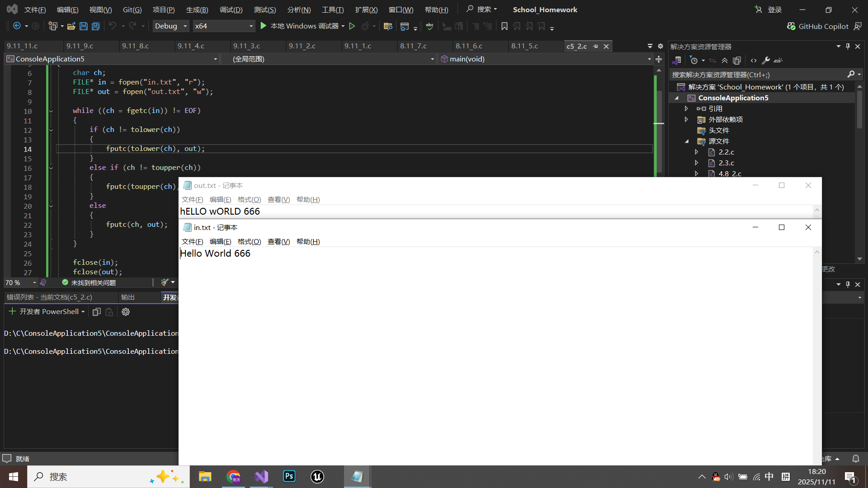Open PowerShell terminal settings gear

click(x=126, y=312)
